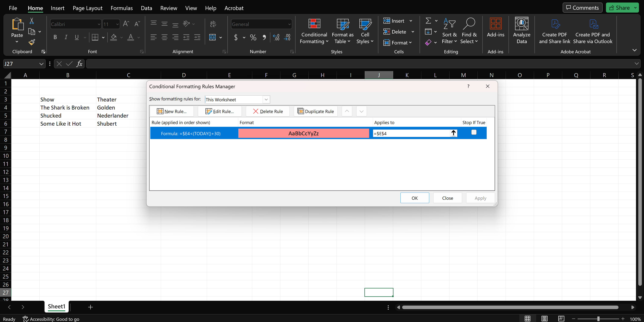Click the Cut scissors icon
Viewport: 644px width, 322px height.
point(32,21)
